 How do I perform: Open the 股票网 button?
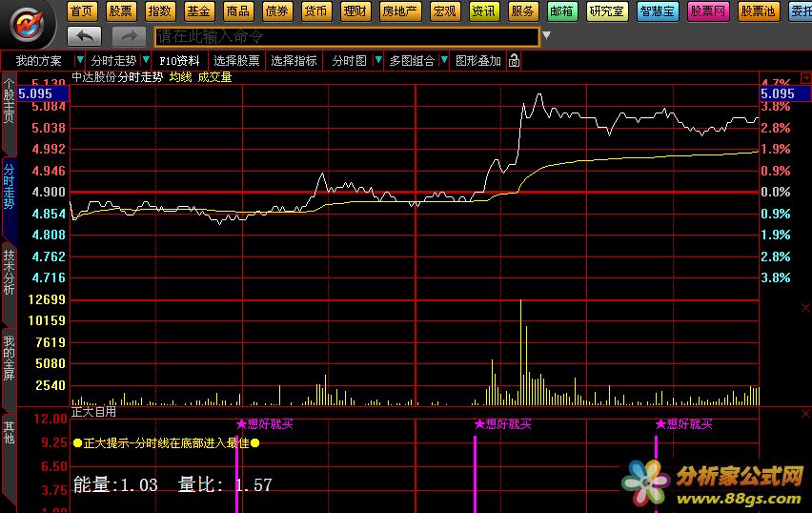point(708,11)
